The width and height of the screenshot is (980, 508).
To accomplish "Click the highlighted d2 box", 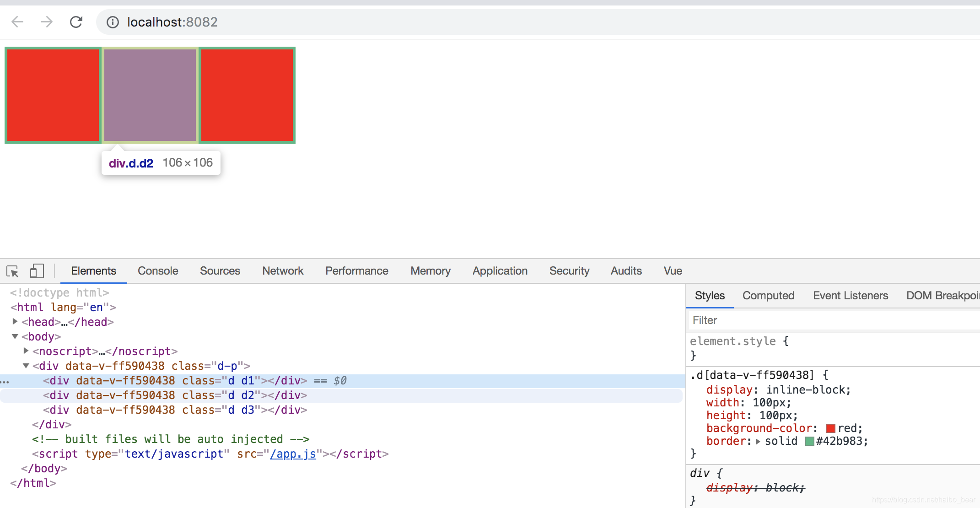I will point(150,95).
